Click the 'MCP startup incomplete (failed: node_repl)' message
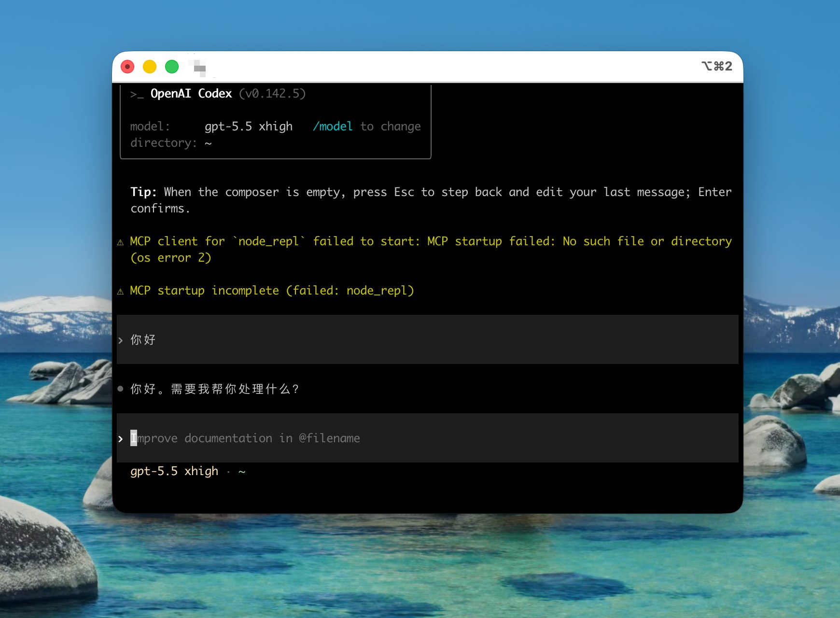This screenshot has height=618, width=840. tap(272, 291)
